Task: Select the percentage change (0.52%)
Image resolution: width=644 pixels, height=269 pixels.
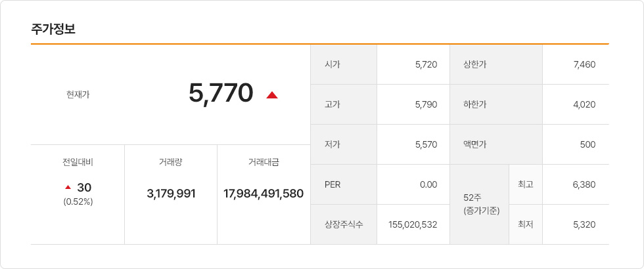Action: [78, 202]
